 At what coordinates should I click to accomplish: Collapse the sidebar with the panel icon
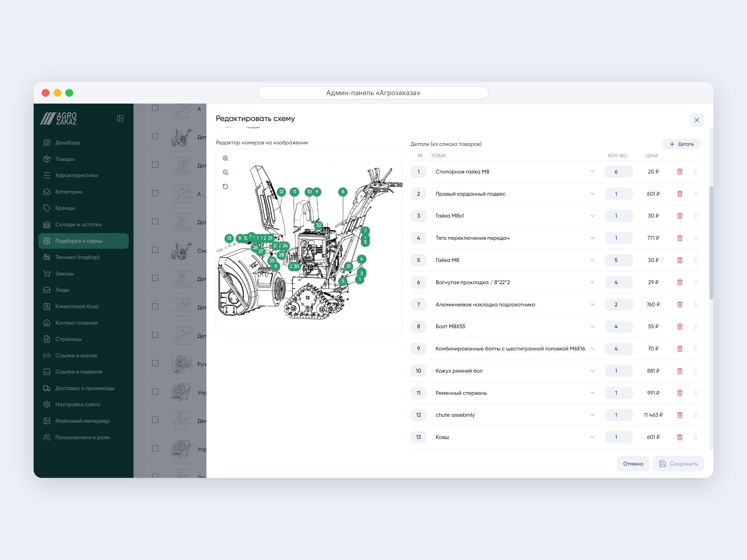coord(120,118)
